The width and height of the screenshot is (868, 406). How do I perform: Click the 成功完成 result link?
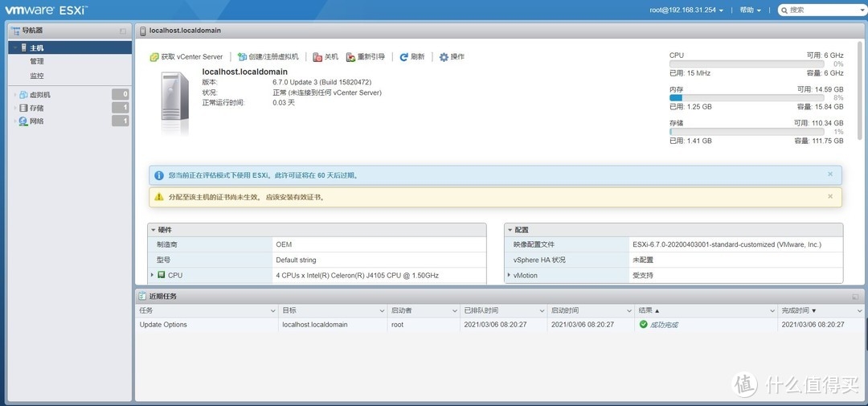(x=664, y=325)
